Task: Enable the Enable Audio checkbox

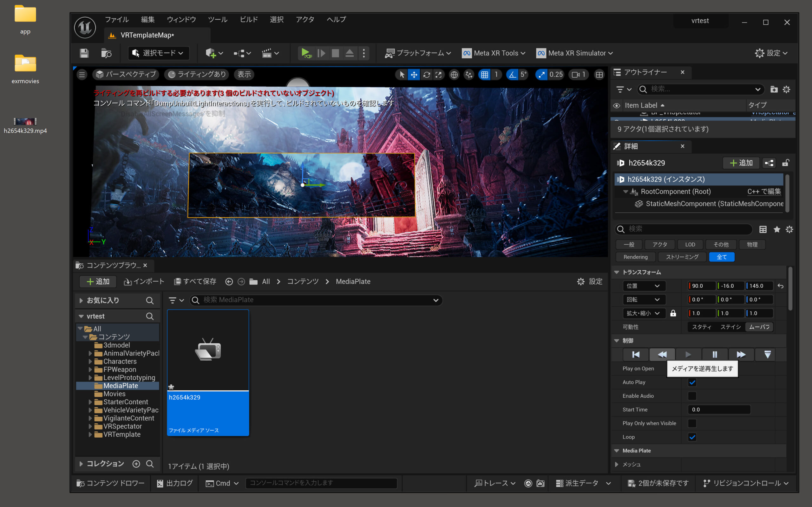Action: 692,396
